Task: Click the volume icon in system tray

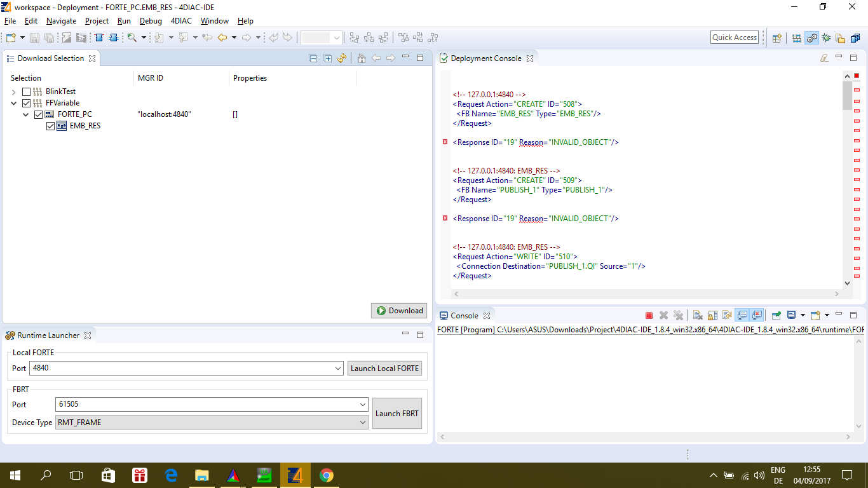Action: click(759, 475)
